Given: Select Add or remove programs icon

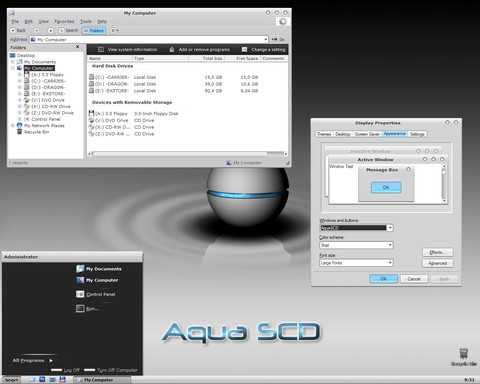Looking at the screenshot, I should pyautogui.click(x=172, y=50).
